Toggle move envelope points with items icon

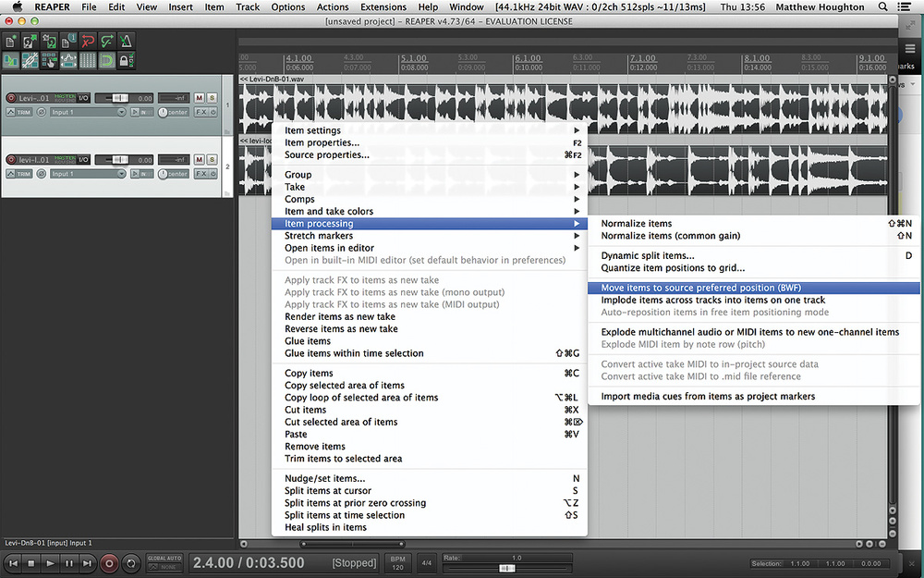[68, 60]
